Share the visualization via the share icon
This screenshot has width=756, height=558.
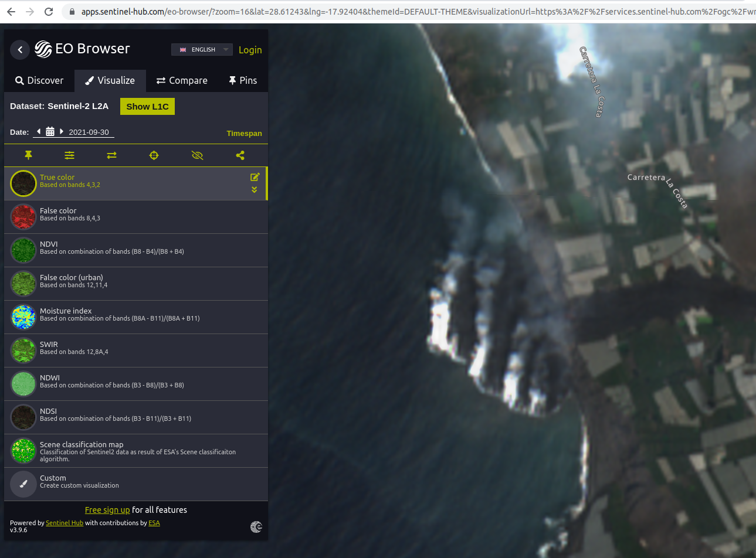[x=240, y=155]
